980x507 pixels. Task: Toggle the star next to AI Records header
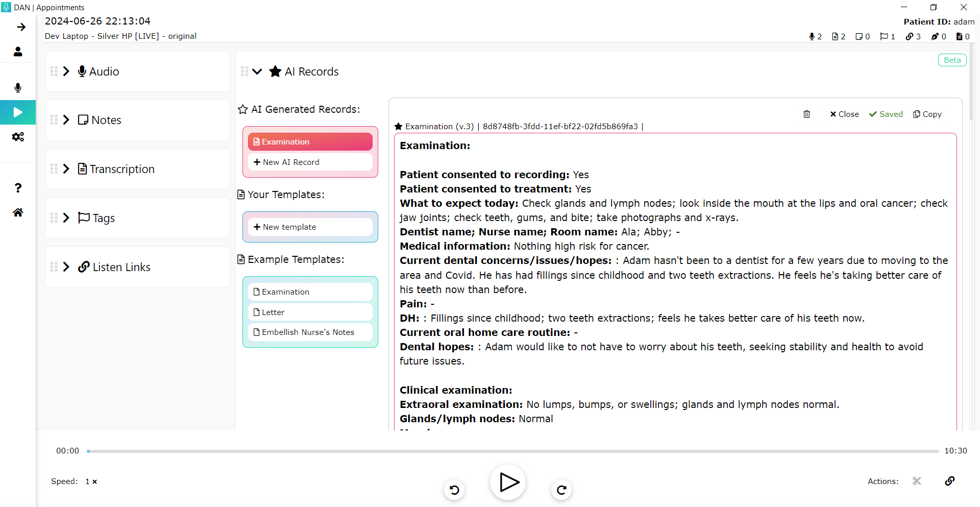(276, 71)
